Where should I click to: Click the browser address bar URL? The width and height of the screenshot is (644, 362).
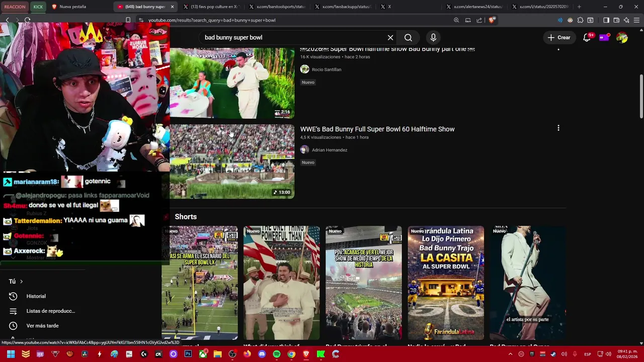[x=212, y=20]
